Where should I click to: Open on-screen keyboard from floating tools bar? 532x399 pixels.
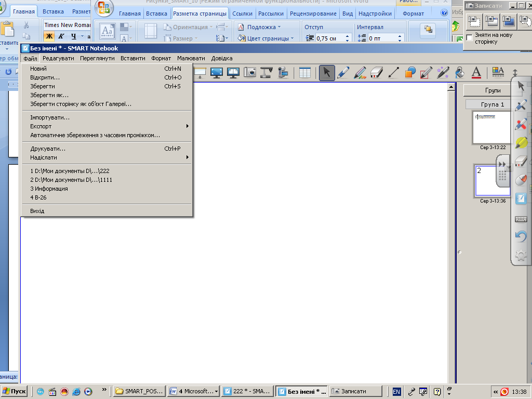coord(521,219)
